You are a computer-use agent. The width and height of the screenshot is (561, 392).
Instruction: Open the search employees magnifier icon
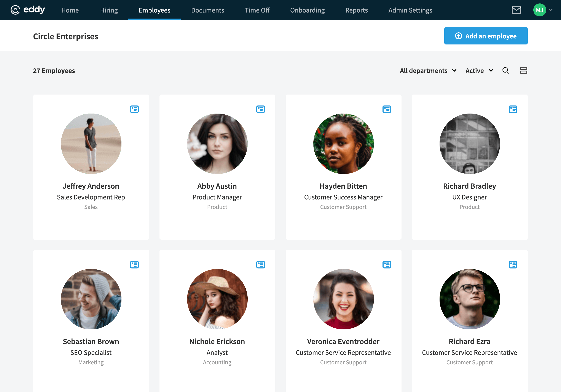click(505, 71)
